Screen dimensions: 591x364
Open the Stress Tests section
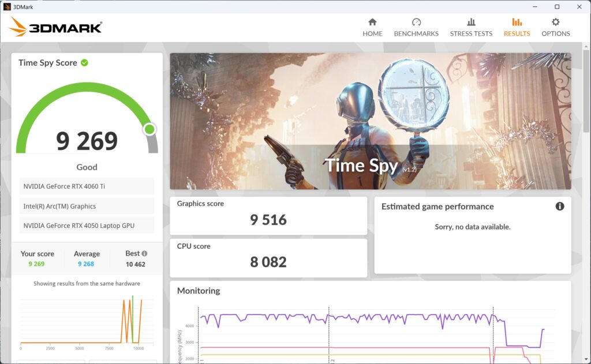tap(471, 22)
